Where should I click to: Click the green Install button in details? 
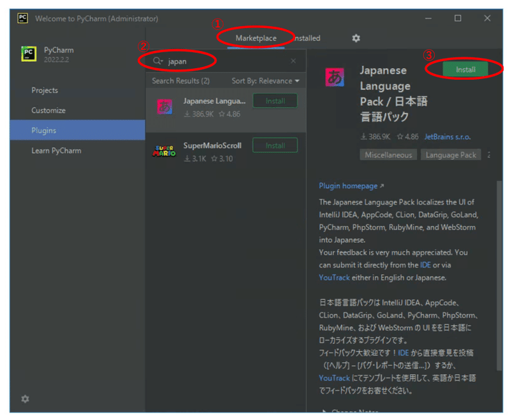pyautogui.click(x=465, y=69)
